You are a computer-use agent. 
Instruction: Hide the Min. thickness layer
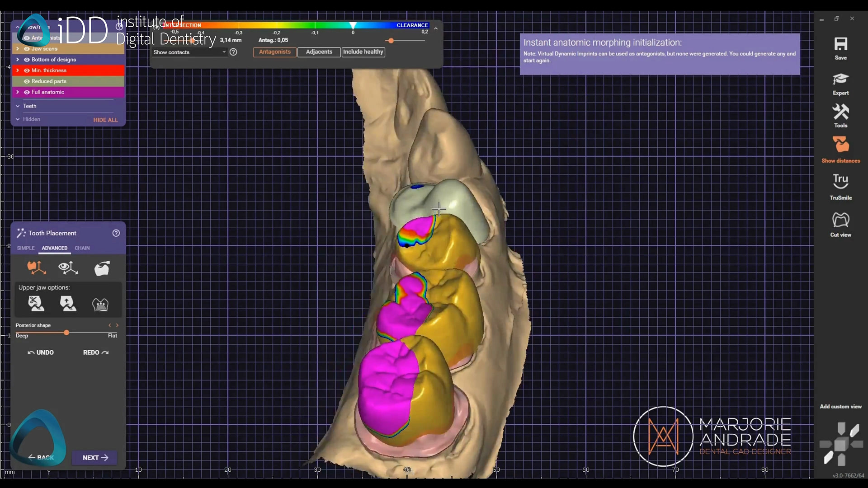27,70
